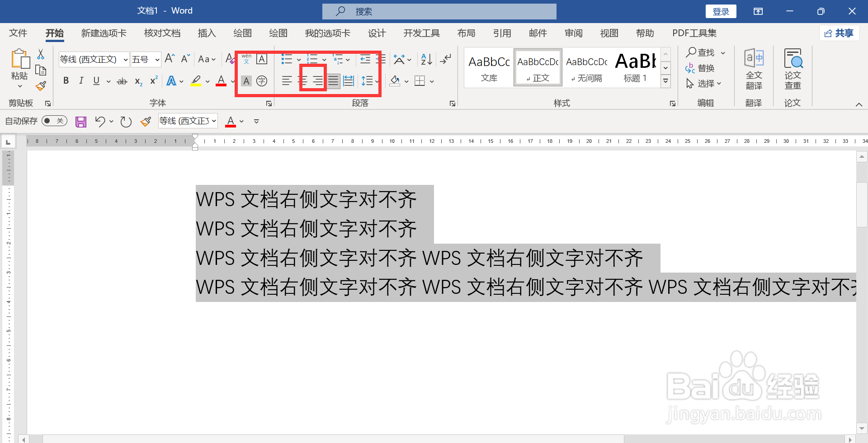Viewport: 868px width, 443px height.
Task: Toggle superscript formatting
Action: 154,80
